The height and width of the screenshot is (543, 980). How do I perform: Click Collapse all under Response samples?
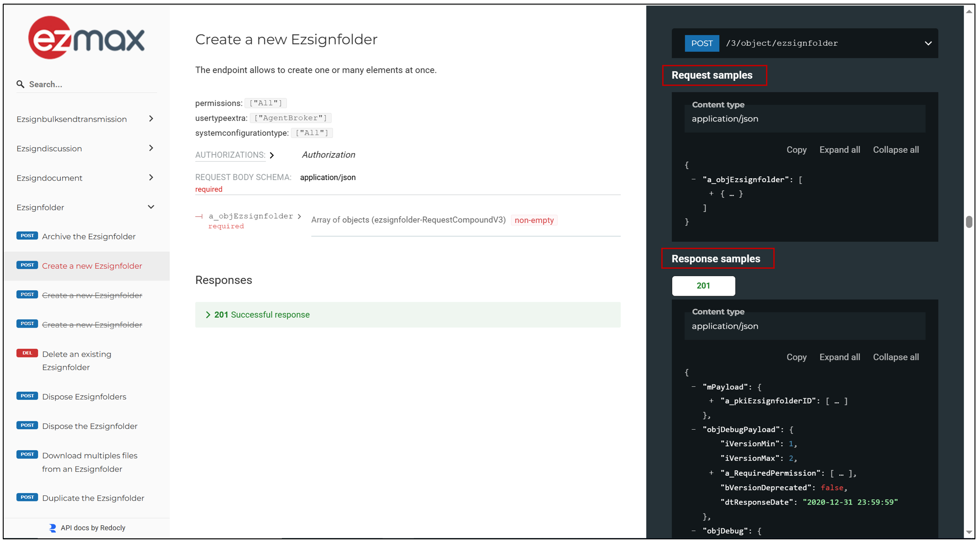point(896,357)
